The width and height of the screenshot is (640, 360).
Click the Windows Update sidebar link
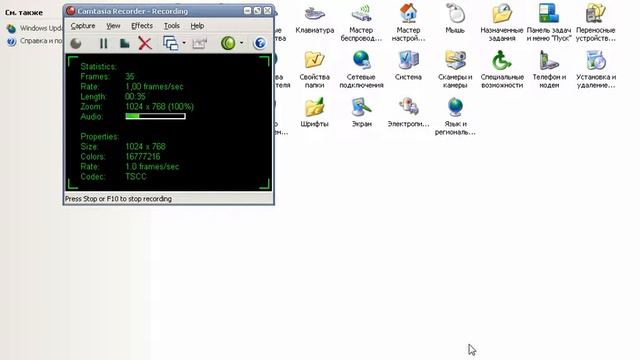click(x=34, y=28)
